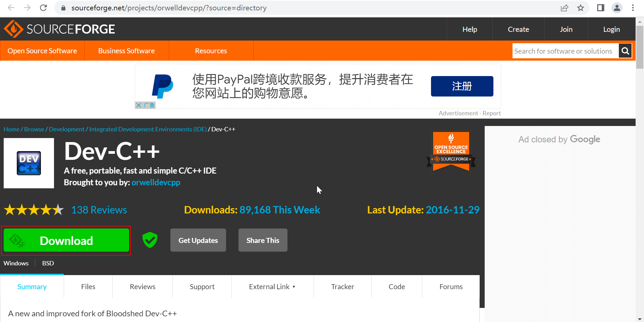
Task: Click the 89,168 This Week downloads text
Action: (280, 210)
